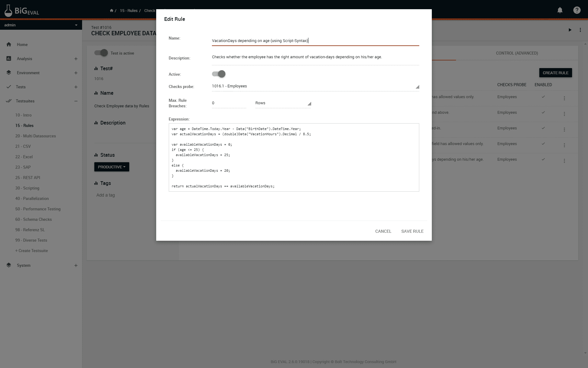Screen dimensions: 588x368
Task: Click CANCEL in Edit Rule dialog
Action: click(x=383, y=231)
